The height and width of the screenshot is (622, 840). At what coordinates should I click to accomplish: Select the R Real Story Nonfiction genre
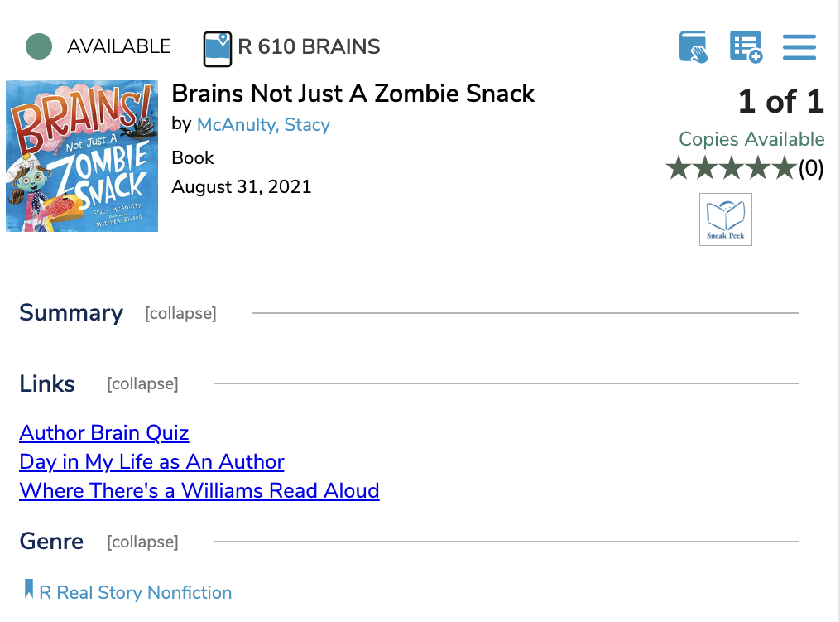tap(136, 593)
